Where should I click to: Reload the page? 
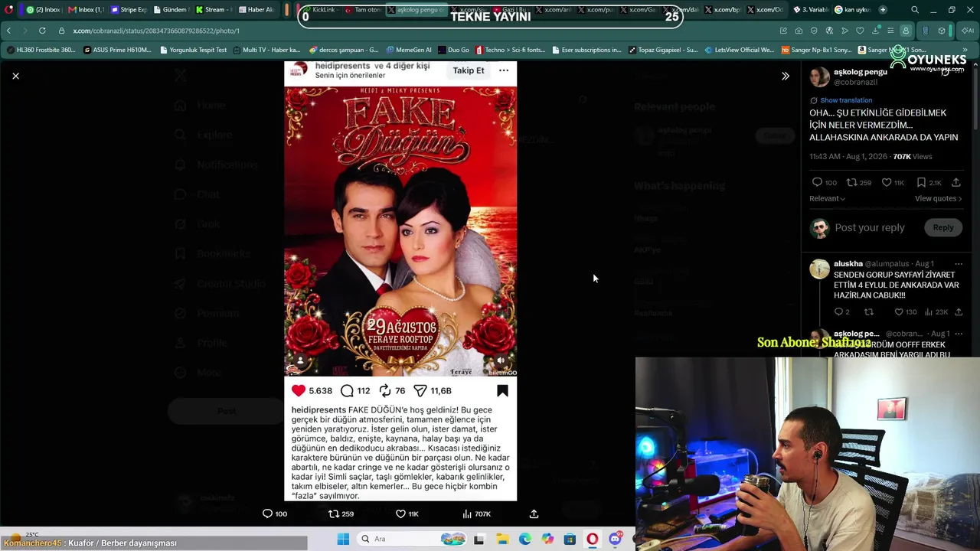(41, 31)
